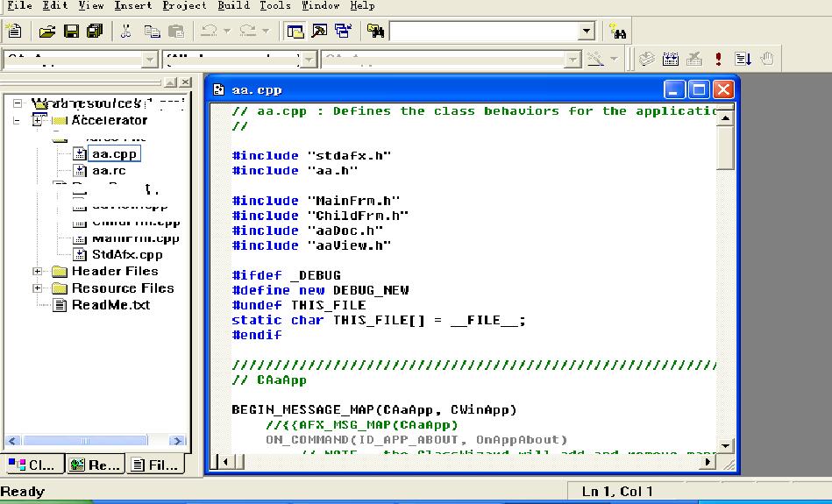
Task: Click the New Text File toolbar icon
Action: [13, 32]
